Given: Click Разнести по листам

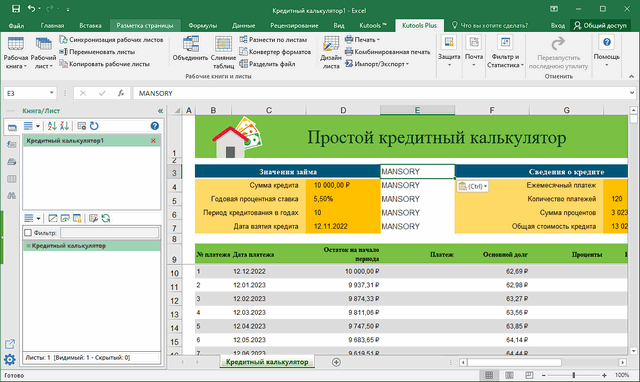Looking at the screenshot, I should pyautogui.click(x=273, y=40).
